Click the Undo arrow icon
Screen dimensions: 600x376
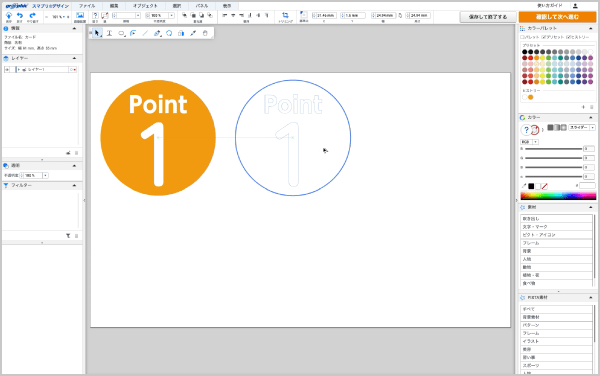[20, 15]
